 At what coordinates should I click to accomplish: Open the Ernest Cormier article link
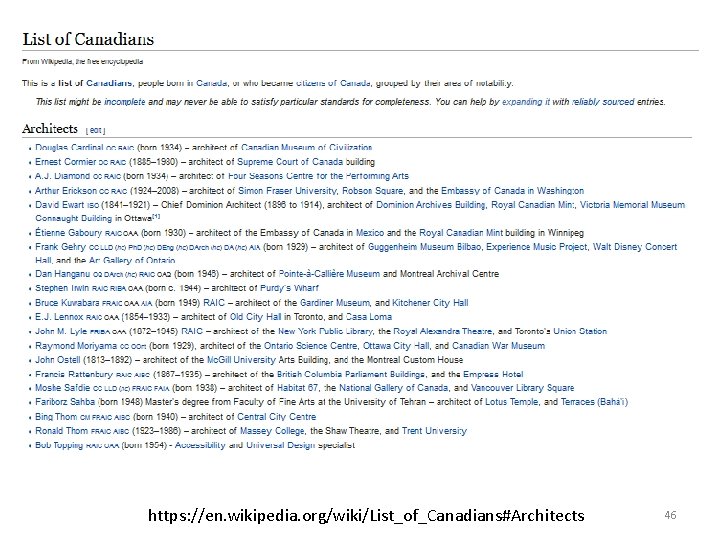(65, 162)
